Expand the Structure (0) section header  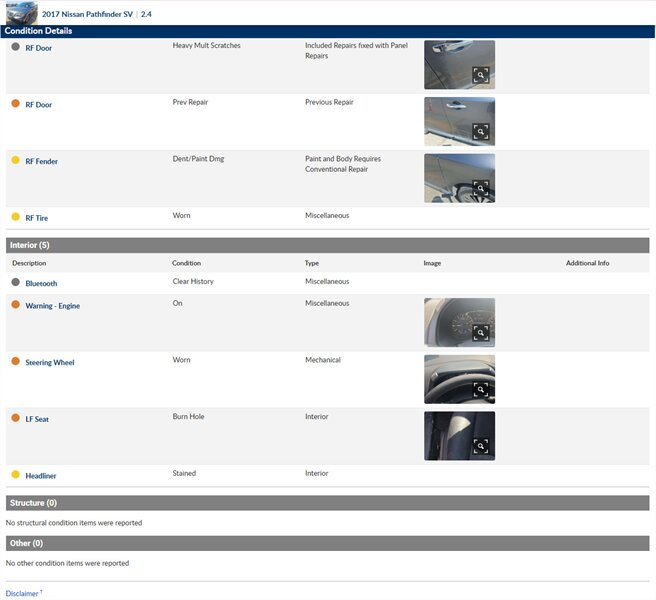tap(327, 503)
